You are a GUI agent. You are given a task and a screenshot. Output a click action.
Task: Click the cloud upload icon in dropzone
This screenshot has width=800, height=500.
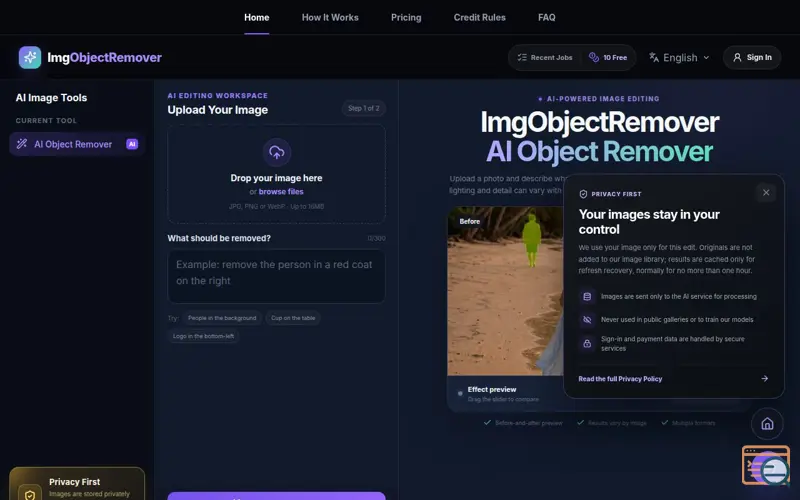tap(277, 152)
